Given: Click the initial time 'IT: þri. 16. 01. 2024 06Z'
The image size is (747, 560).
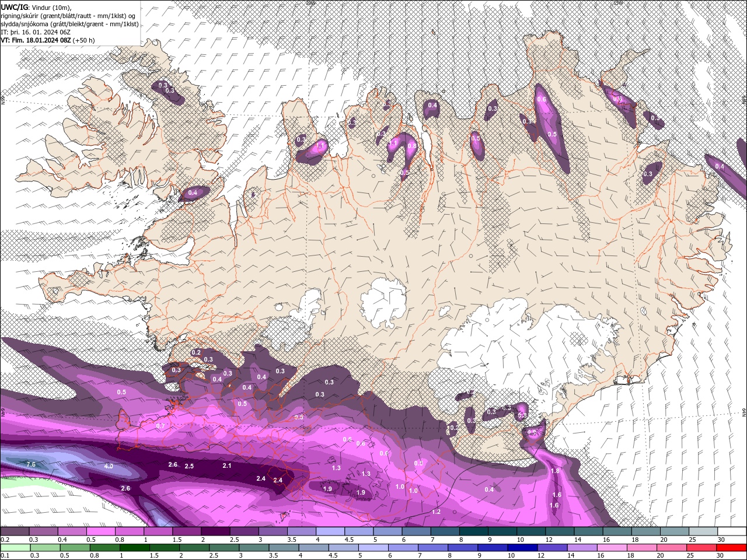Looking at the screenshot, I should [x=36, y=32].
